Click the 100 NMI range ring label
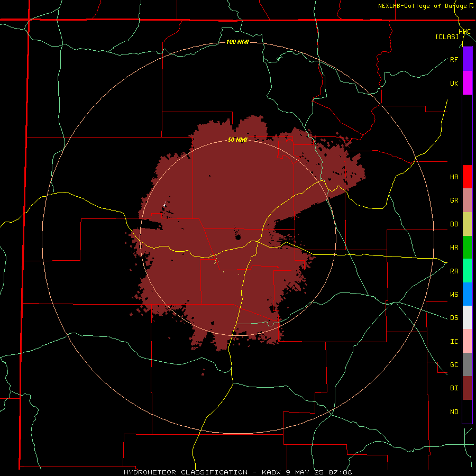 point(237,42)
